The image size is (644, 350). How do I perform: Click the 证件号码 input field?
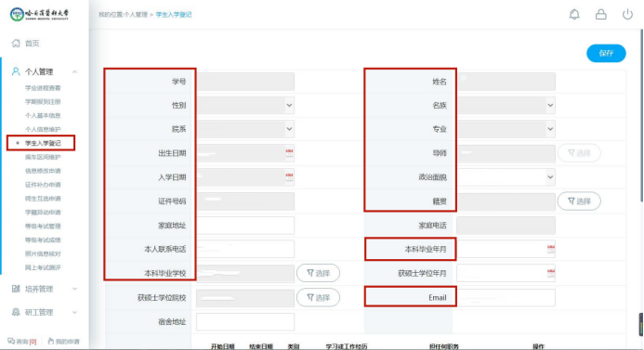click(x=245, y=201)
